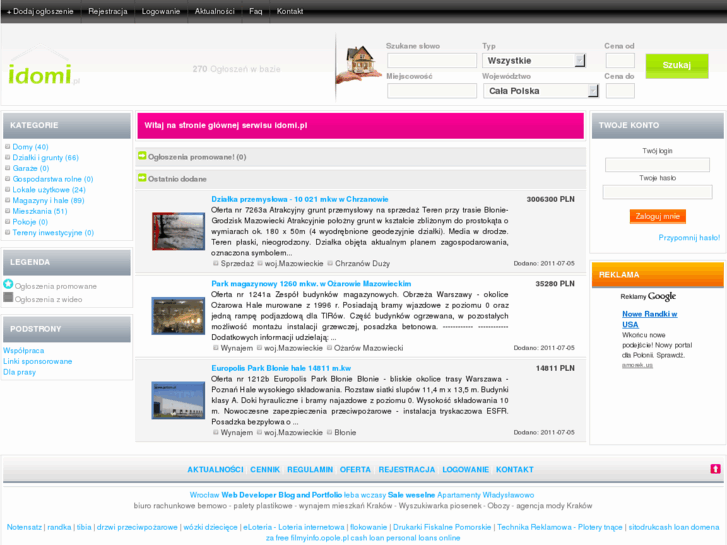Focus the Twój login input field
This screenshot has width=727, height=545.
(657, 165)
